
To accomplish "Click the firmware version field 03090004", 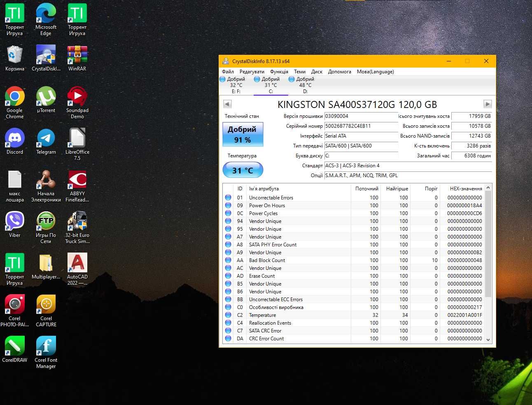I will click(361, 116).
